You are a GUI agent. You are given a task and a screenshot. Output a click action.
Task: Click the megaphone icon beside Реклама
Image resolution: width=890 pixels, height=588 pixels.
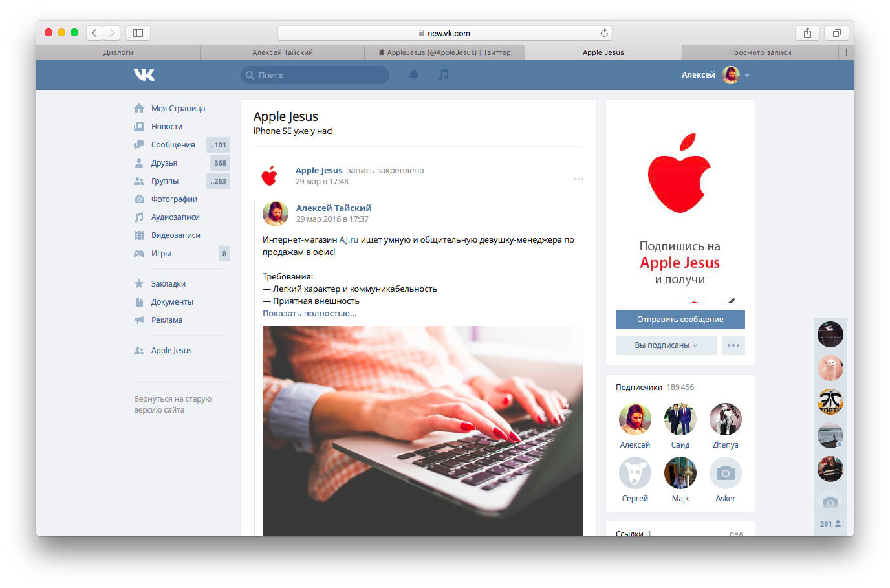pyautogui.click(x=139, y=320)
